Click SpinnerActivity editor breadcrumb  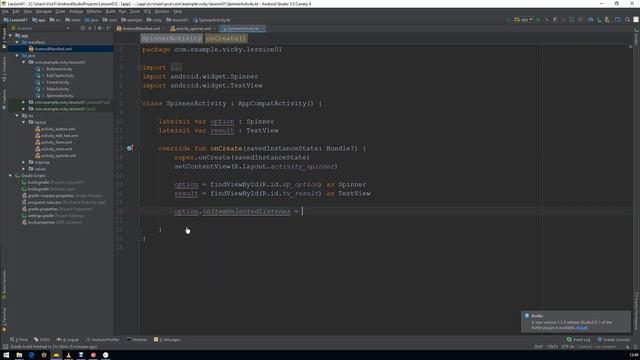[171, 38]
